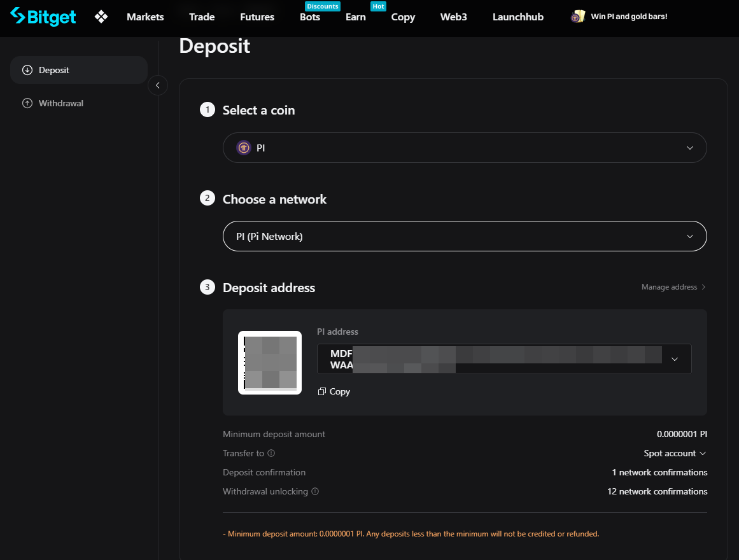
Task: Open the Web3 menu
Action: pos(453,17)
